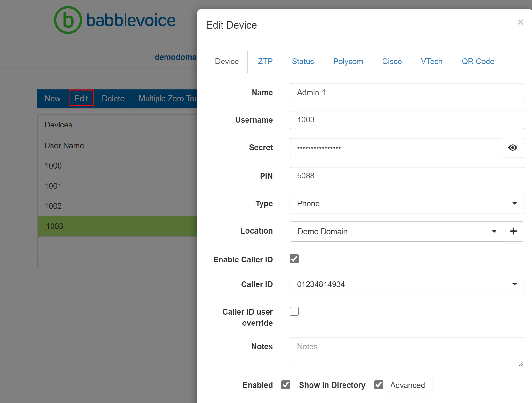This screenshot has height=403, width=532.
Task: Close the Edit Device dialog
Action: coord(520,22)
